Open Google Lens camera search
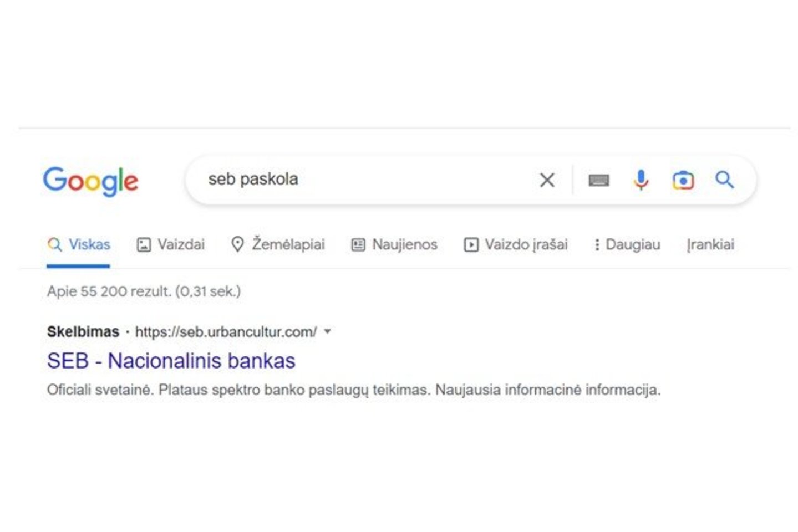This screenshot has width=798, height=532. tap(683, 180)
